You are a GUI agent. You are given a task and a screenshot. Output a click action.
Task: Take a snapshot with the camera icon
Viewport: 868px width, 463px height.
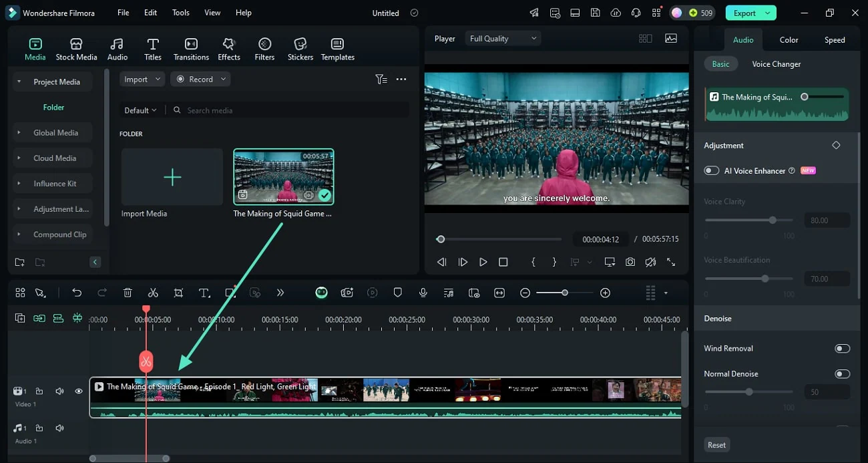(630, 262)
